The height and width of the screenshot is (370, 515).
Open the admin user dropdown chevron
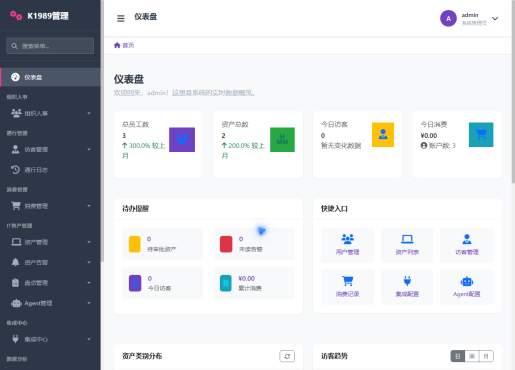495,19
